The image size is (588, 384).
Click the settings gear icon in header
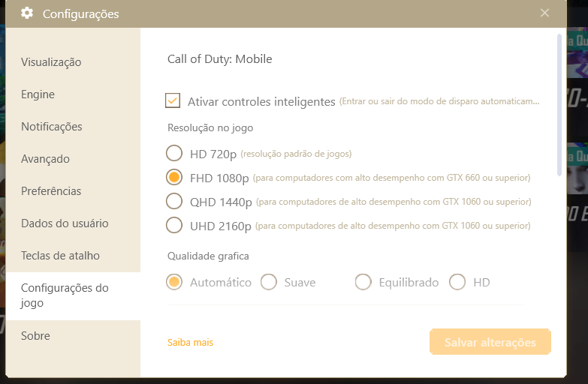(x=27, y=13)
